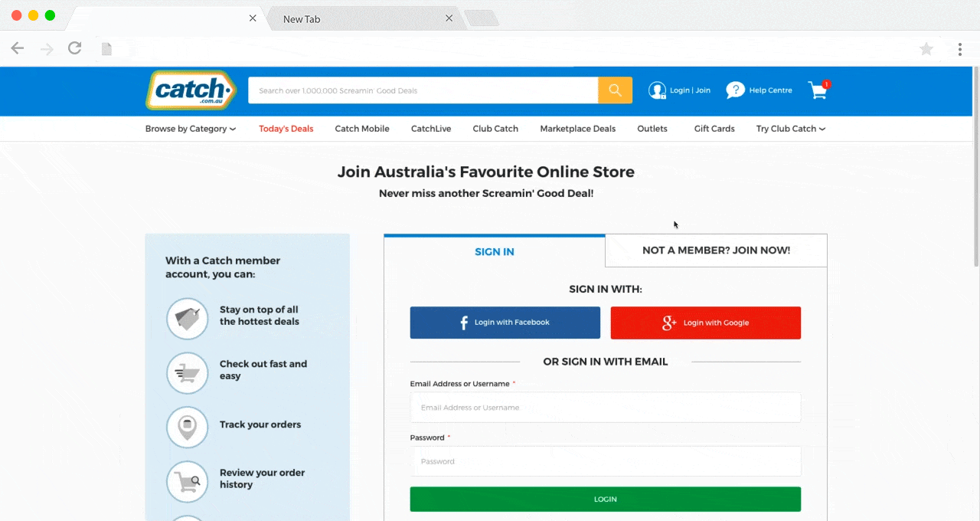The height and width of the screenshot is (521, 980).
Task: Reload the page with the refresh icon
Action: [74, 48]
